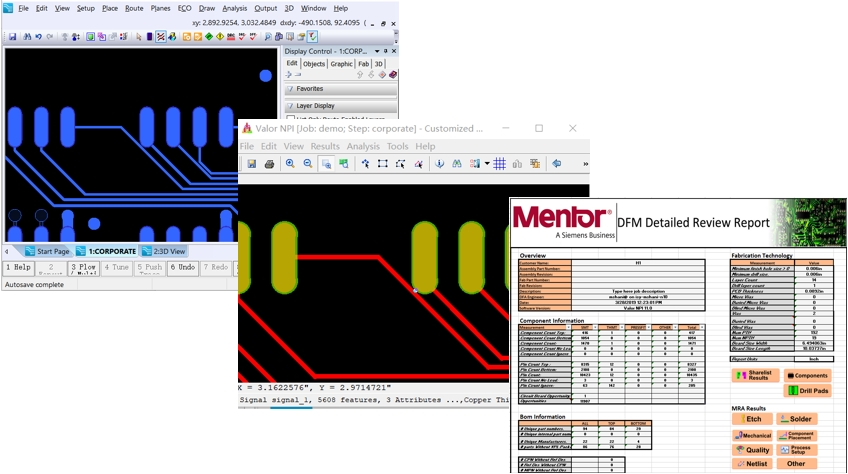
Task: Click the pointer-with-dots select icon in Valor NPI
Action: coord(366,163)
